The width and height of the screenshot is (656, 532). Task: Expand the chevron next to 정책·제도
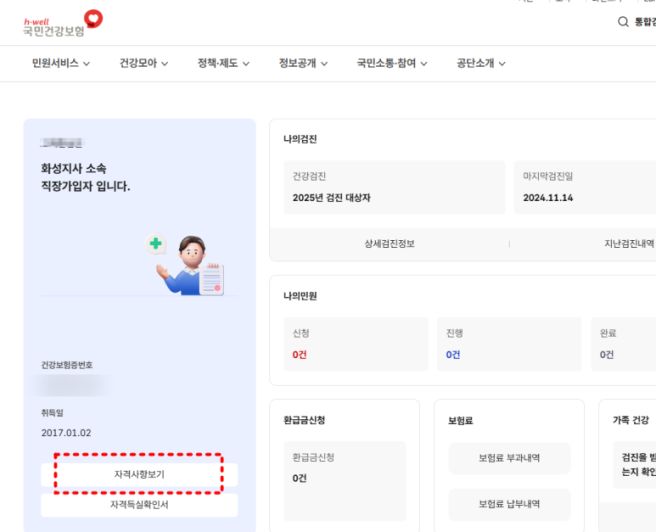click(x=246, y=64)
